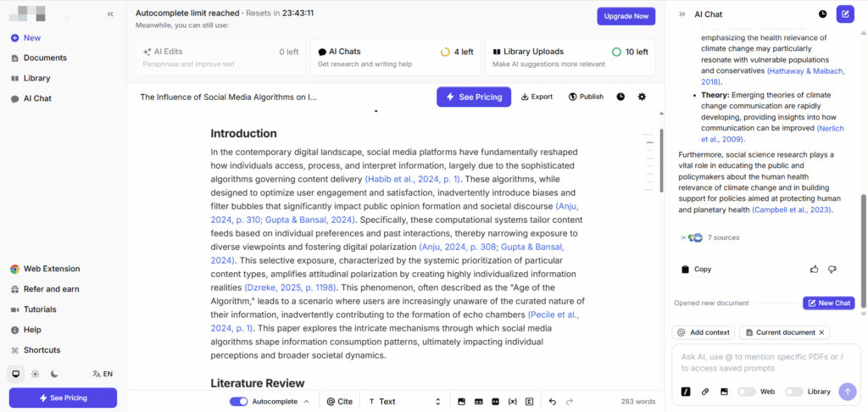Open the Web Extension link
Viewport: 868px width, 412px height.
[x=46, y=269]
